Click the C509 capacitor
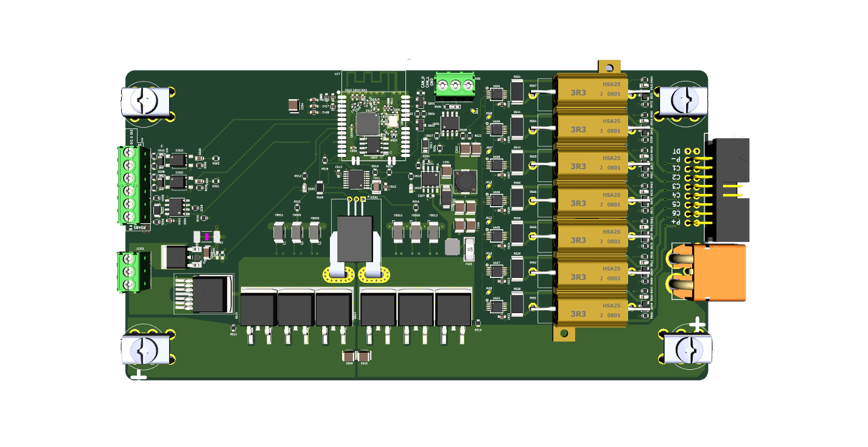Image resolution: width=868 pixels, height=447 pixels. click(x=349, y=355)
